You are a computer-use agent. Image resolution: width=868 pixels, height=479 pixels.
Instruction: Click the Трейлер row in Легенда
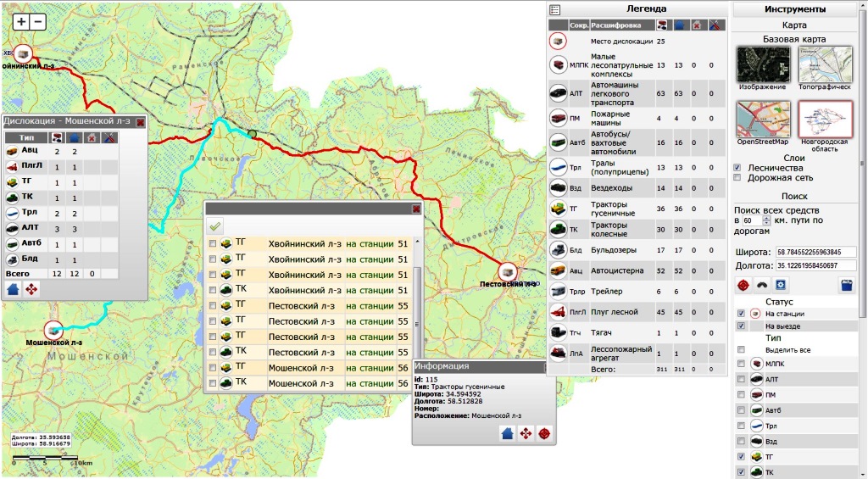(x=637, y=292)
